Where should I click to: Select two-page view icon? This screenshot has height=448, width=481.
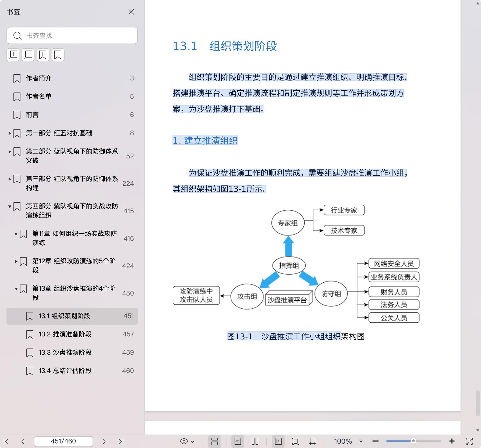click(x=255, y=441)
